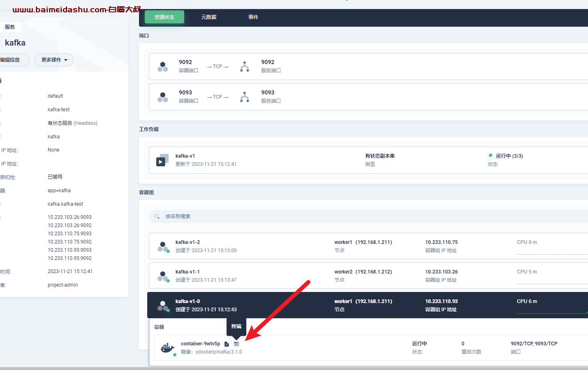Click the kafka service title
This screenshot has width=588, height=370.
[x=15, y=43]
